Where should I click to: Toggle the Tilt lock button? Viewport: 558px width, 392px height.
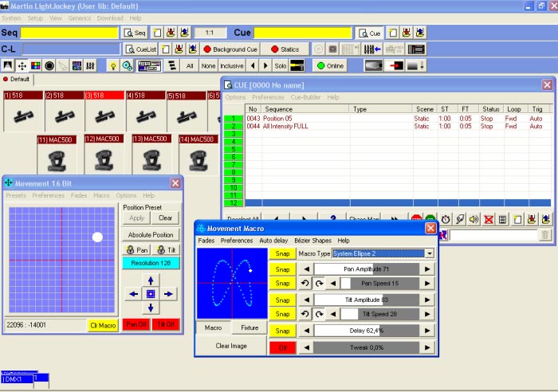click(x=166, y=249)
